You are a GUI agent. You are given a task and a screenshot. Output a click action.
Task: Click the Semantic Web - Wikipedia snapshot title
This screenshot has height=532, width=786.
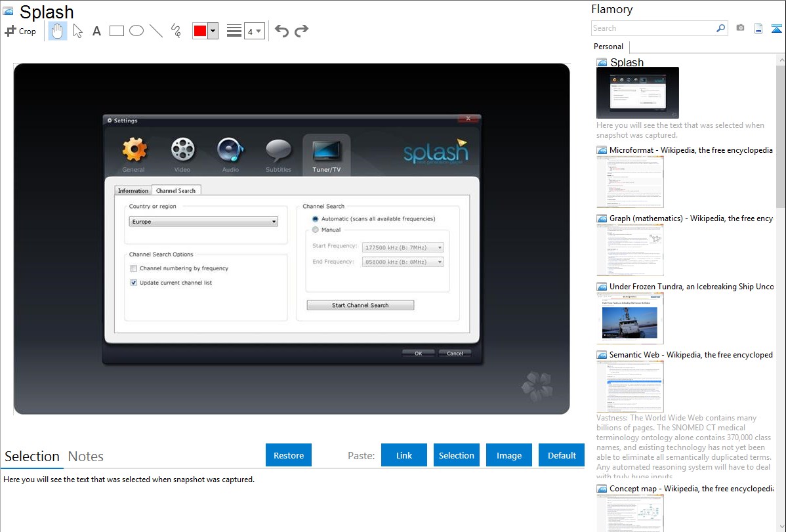tap(691, 354)
